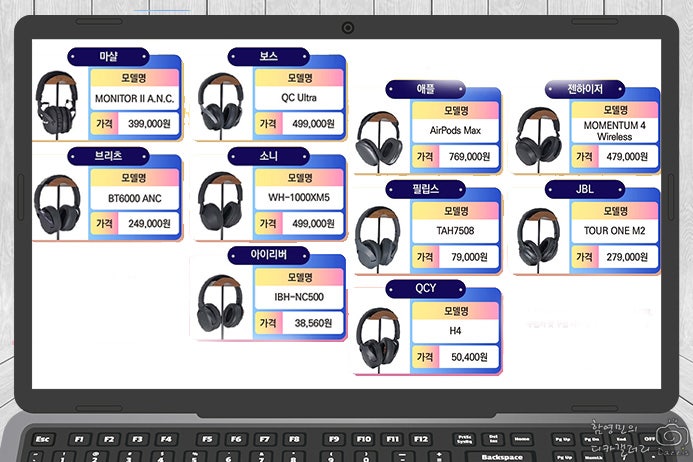
Task: Click the model name TAH7508
Action: coord(455,231)
